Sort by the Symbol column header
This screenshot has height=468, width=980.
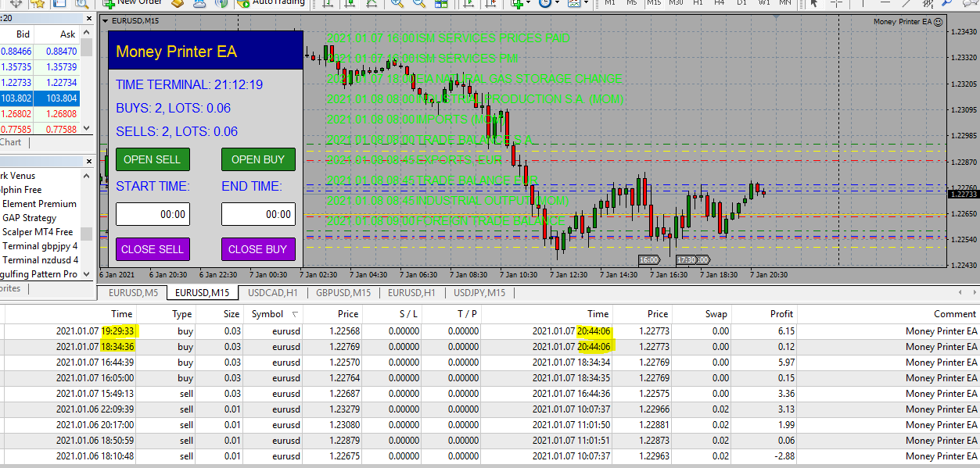(272, 314)
